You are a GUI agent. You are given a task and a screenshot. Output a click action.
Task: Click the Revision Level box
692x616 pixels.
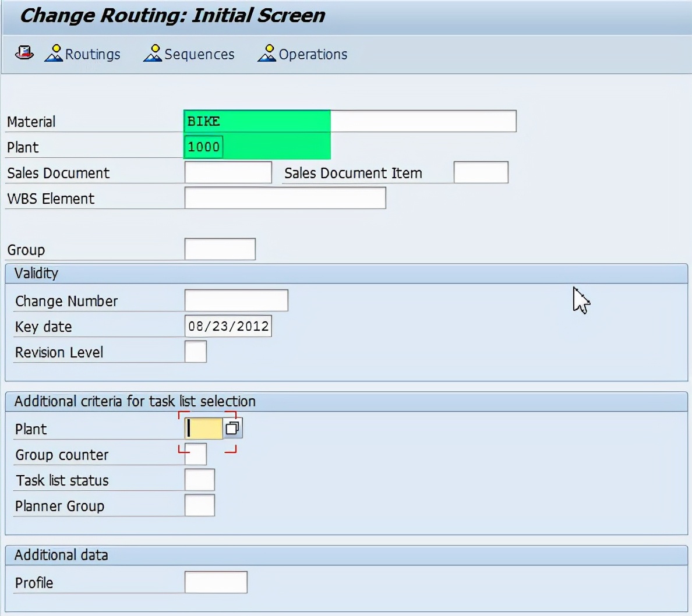[195, 352]
